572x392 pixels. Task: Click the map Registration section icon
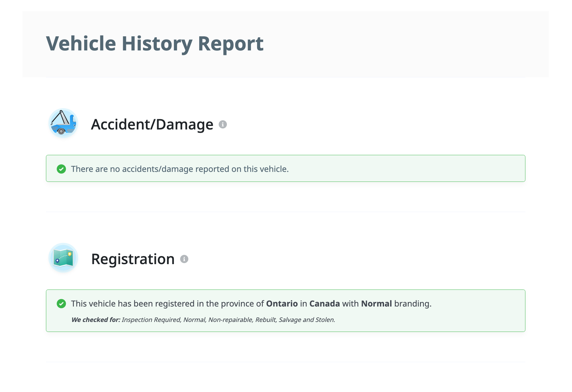(63, 258)
